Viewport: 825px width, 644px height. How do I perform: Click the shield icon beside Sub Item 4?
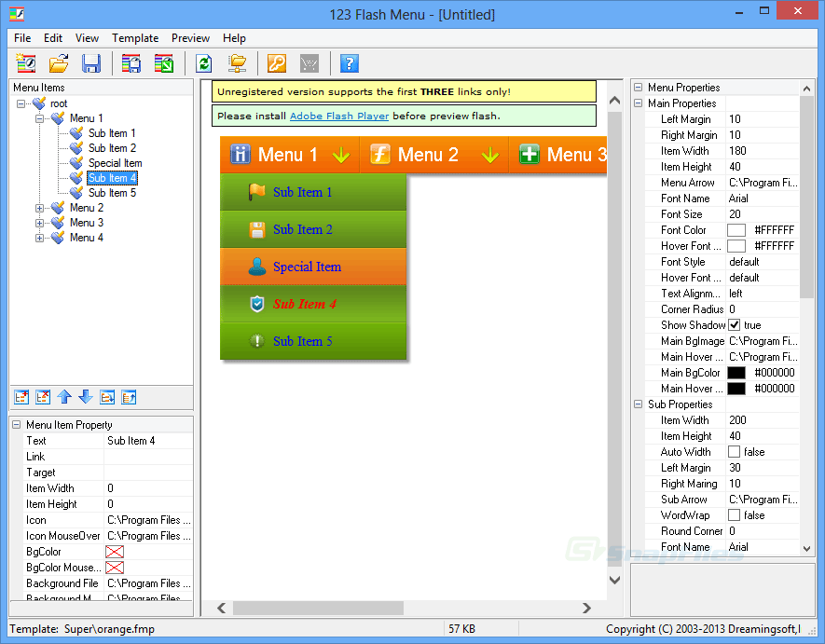point(256,304)
